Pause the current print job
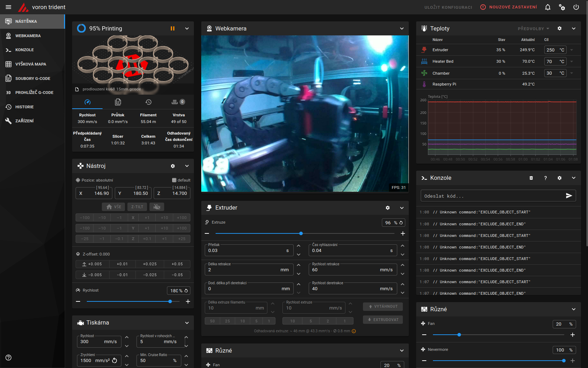This screenshot has width=588, height=368. pos(173,28)
